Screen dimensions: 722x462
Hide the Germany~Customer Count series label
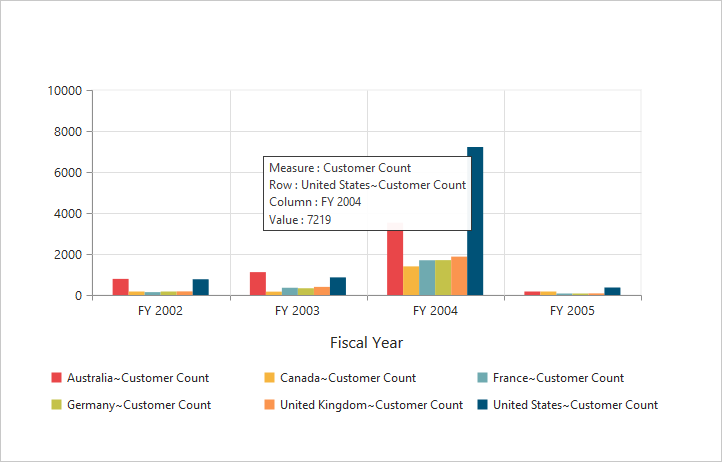(139, 405)
